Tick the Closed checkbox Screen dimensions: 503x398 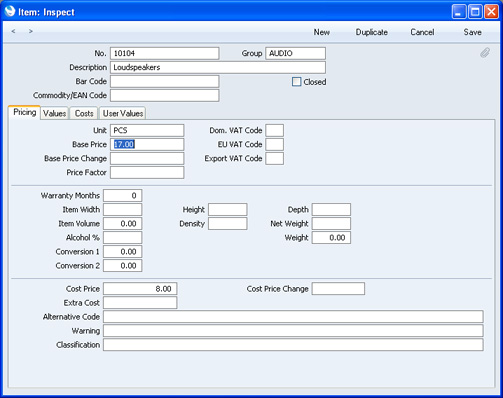(296, 82)
